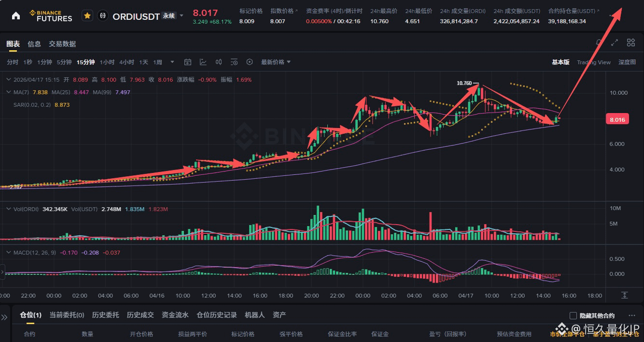
Task: Toggle the favorite star for ORDIUSDT
Action: [x=87, y=15]
